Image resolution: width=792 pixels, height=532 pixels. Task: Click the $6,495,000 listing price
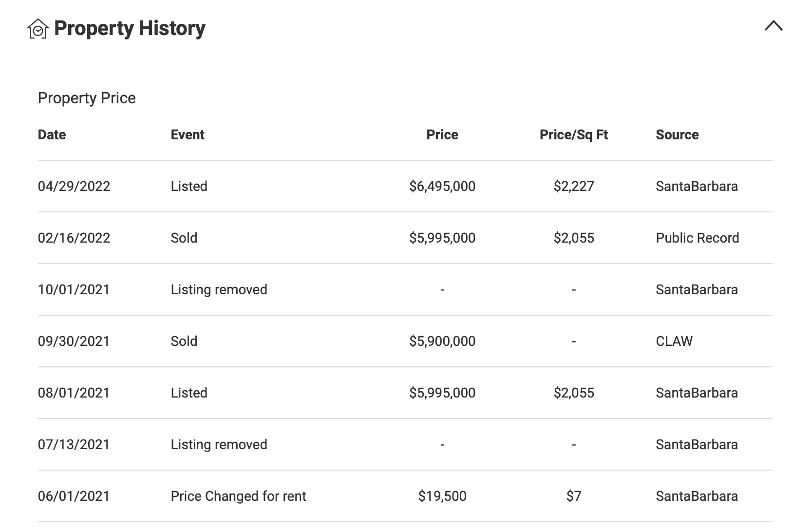click(x=442, y=187)
